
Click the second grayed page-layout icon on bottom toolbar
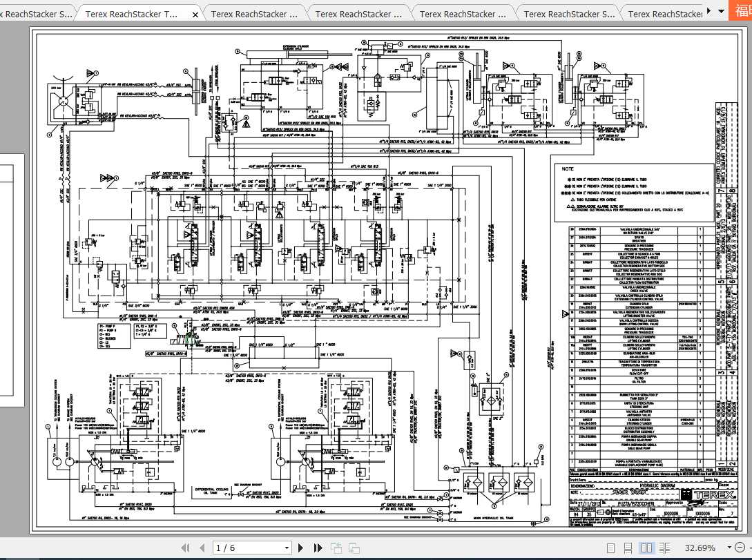click(x=352, y=548)
